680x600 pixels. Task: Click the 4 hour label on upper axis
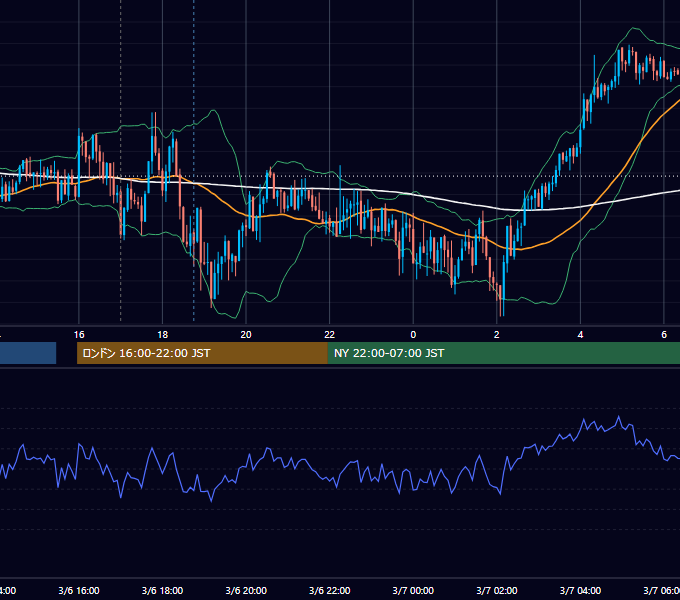tap(580, 335)
